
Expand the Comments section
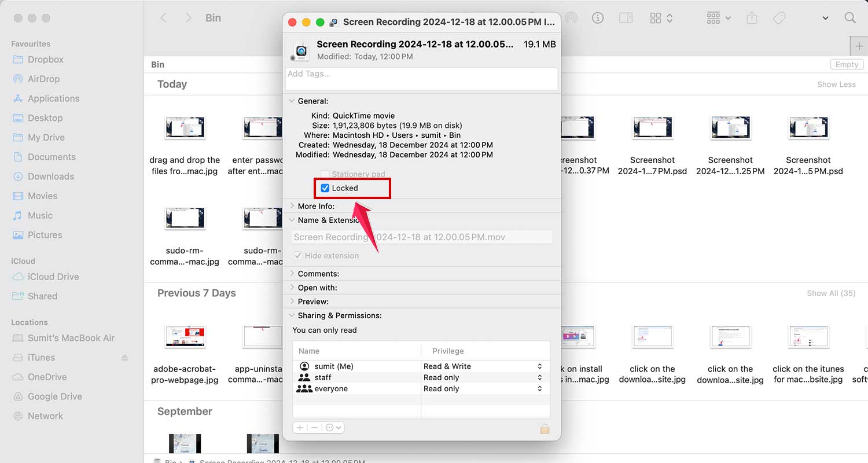click(x=291, y=273)
